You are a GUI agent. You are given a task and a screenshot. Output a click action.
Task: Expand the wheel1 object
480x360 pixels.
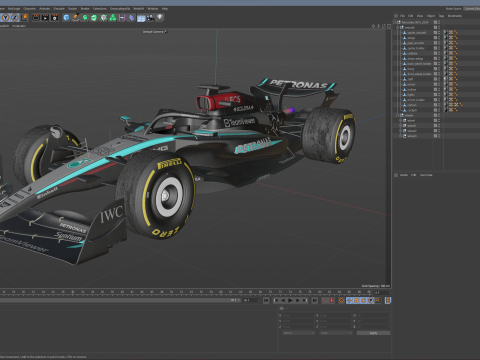401,126
